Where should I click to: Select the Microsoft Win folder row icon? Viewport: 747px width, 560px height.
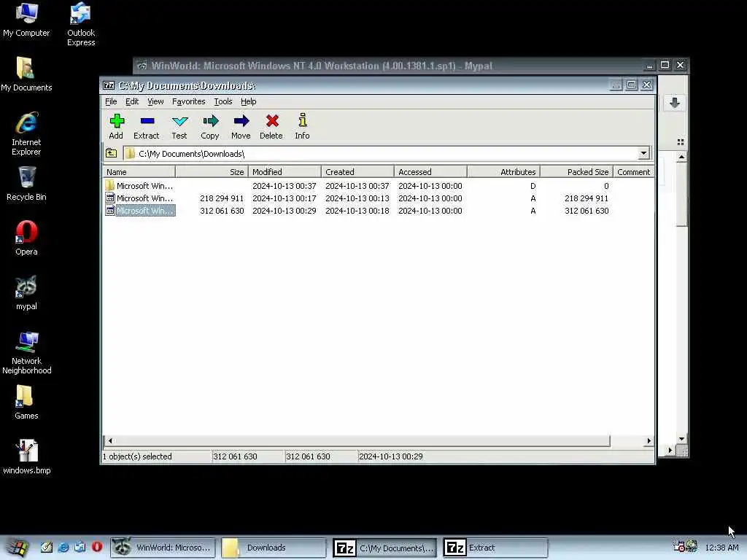tap(110, 185)
